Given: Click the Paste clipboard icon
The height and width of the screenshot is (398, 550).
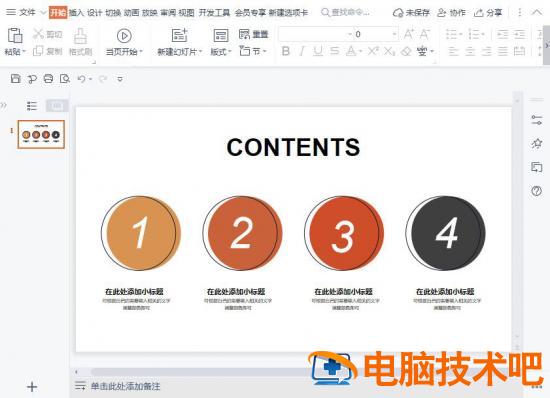Looking at the screenshot, I should [x=15, y=36].
